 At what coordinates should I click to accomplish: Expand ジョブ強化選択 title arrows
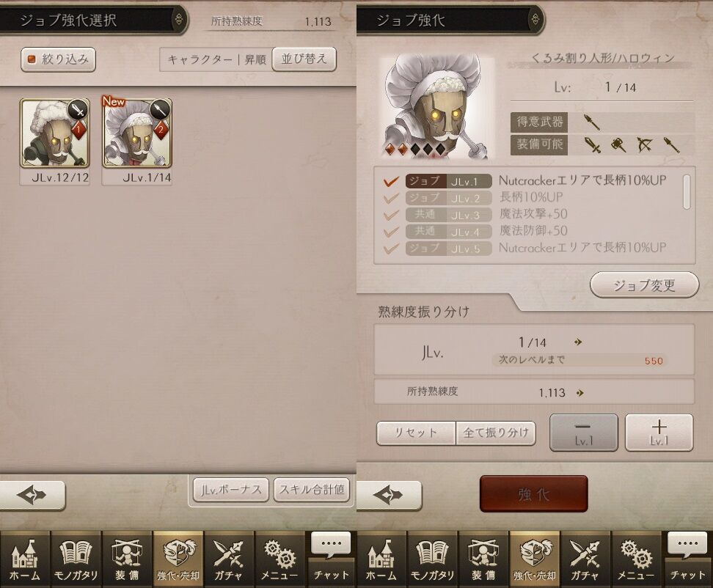click(179, 19)
